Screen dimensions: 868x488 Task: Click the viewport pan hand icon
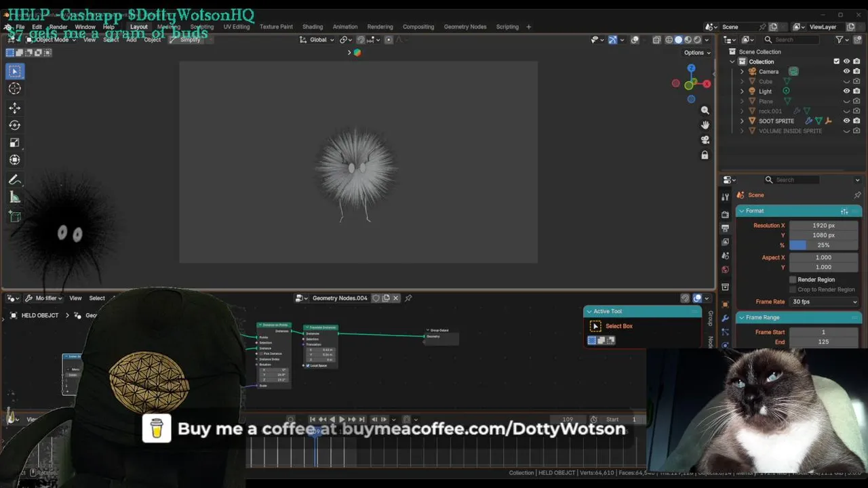(x=705, y=125)
